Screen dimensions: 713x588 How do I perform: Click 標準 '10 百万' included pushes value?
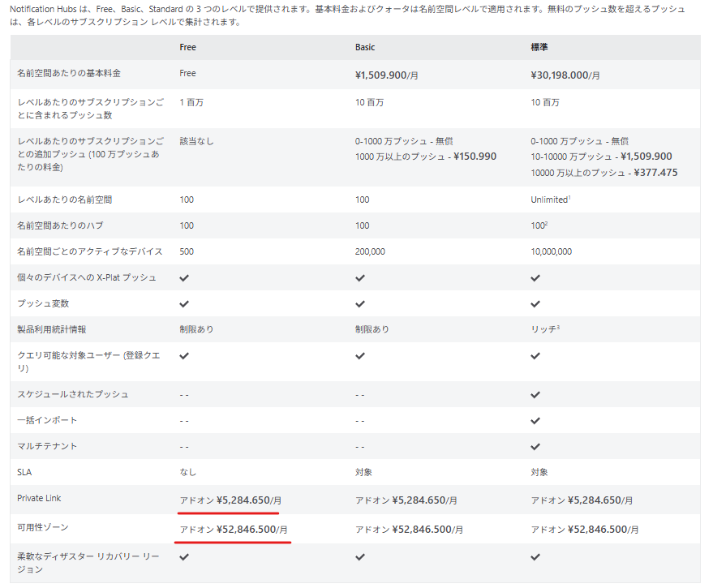pyautogui.click(x=545, y=102)
